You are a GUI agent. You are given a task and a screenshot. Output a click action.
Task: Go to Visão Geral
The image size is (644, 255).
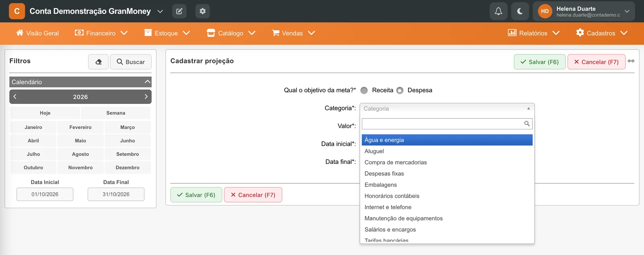pyautogui.click(x=37, y=33)
